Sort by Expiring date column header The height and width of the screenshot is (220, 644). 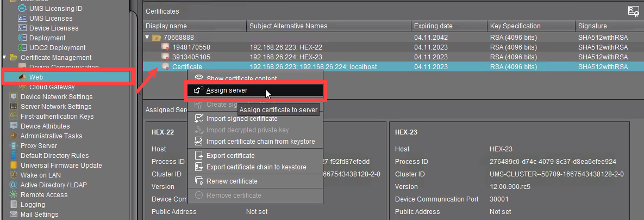coord(433,26)
